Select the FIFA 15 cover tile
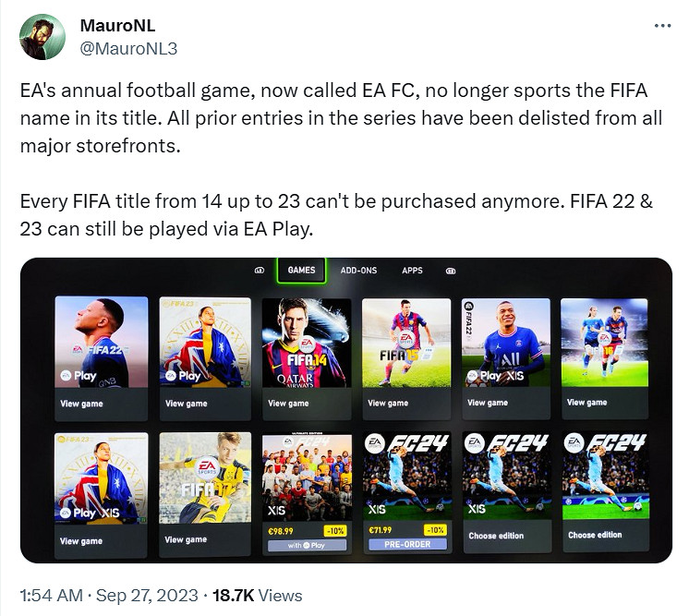This screenshot has height=616, width=689. point(406,343)
